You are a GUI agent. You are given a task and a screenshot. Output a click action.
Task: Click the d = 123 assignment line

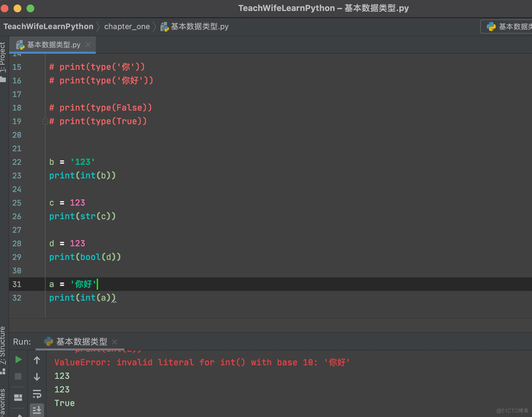coord(67,243)
